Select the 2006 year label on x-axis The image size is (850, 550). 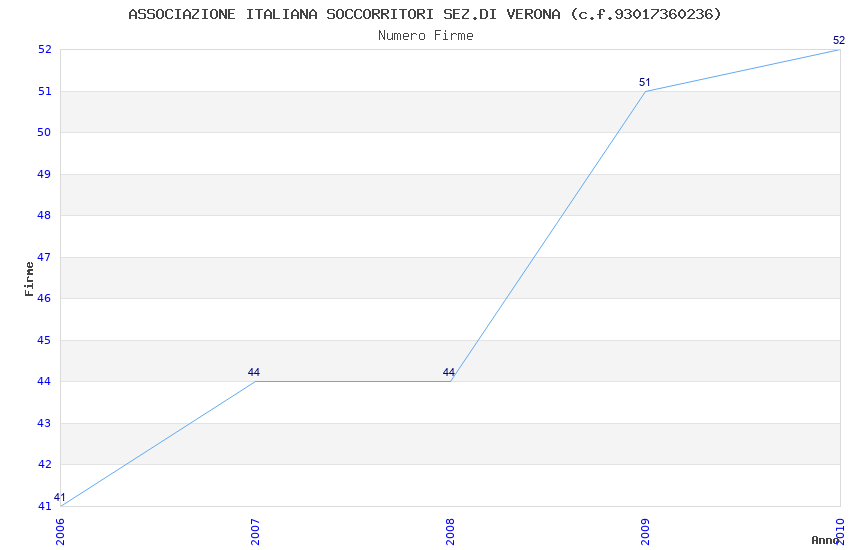60,532
